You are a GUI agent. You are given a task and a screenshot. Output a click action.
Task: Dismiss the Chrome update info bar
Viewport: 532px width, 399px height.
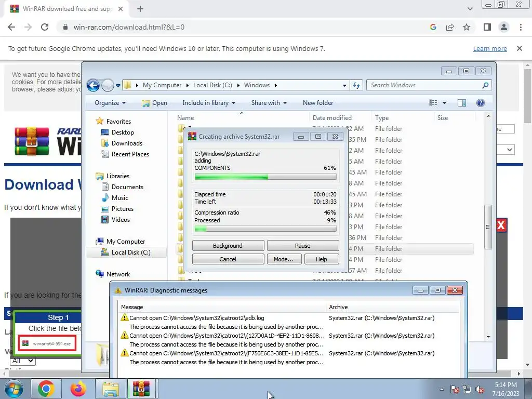[519, 48]
